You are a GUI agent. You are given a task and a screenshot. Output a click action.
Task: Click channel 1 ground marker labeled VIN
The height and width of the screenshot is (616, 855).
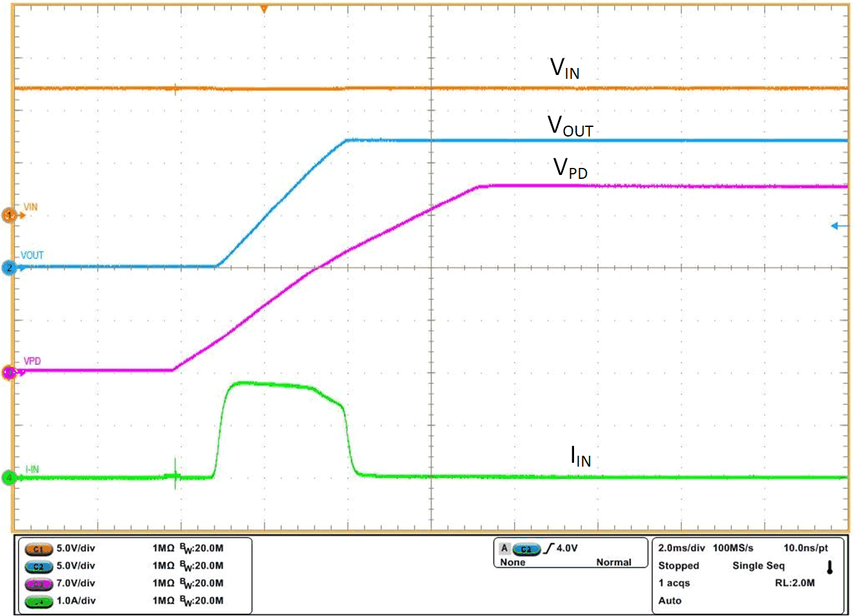(x=9, y=215)
